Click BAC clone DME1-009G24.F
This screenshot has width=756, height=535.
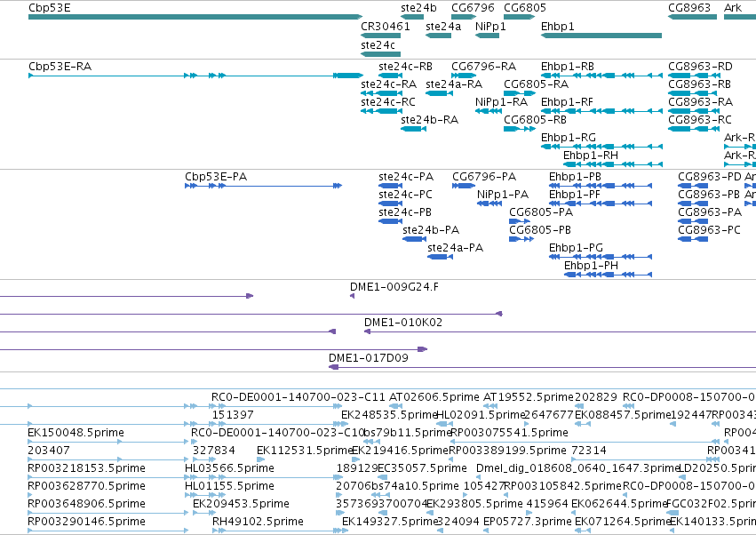394,287
